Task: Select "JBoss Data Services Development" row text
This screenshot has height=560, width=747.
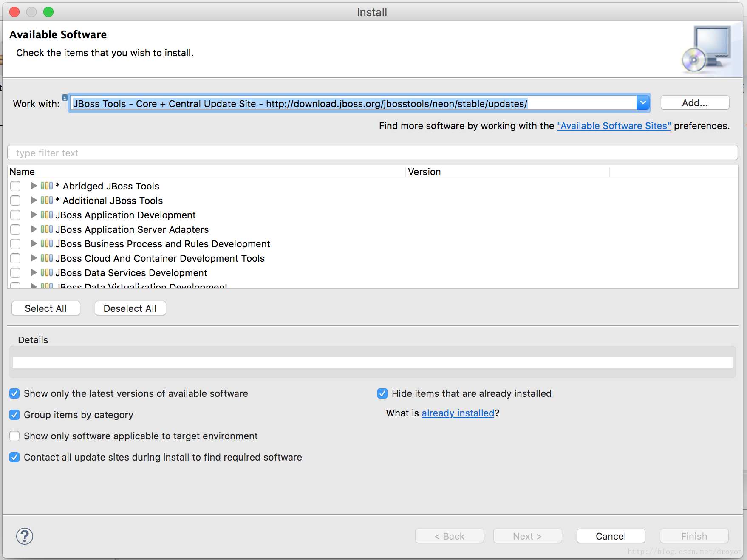Action: (x=131, y=273)
